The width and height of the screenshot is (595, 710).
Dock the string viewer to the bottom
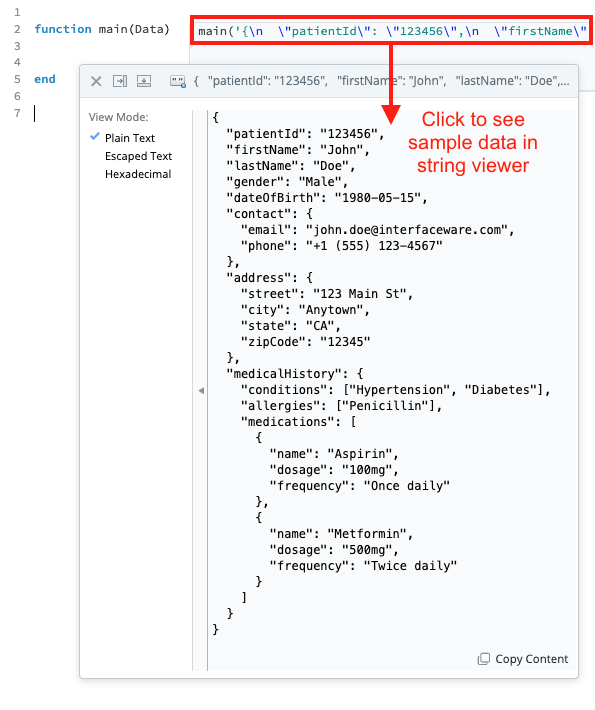[144, 81]
